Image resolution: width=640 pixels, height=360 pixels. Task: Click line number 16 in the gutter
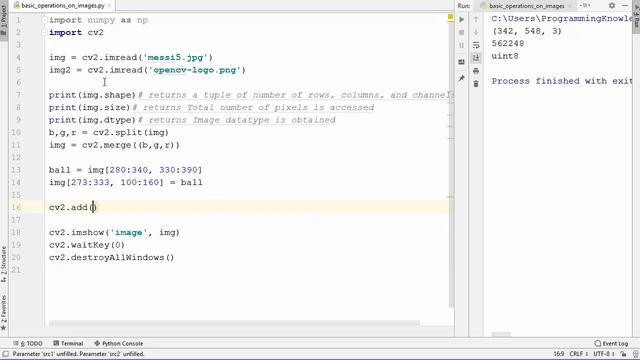pyautogui.click(x=16, y=207)
